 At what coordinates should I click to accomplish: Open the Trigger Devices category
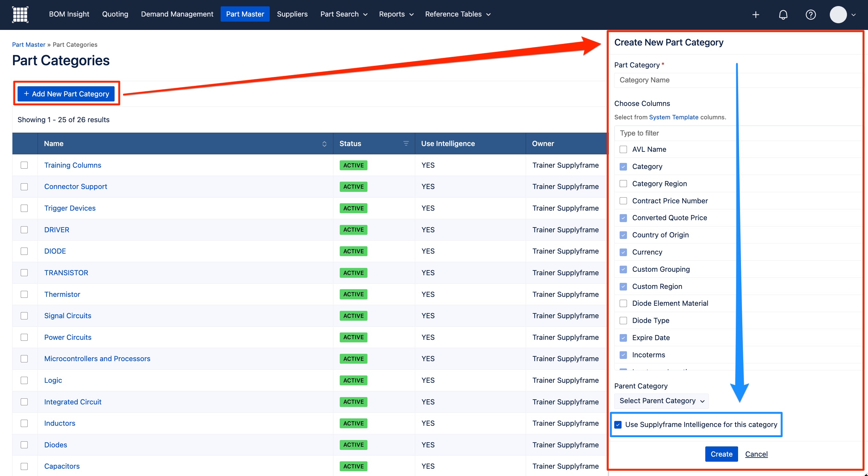pyautogui.click(x=70, y=208)
